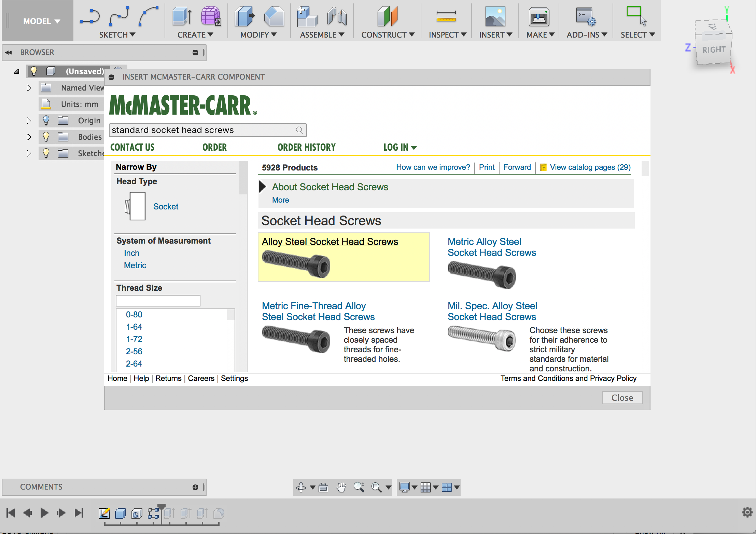Viewport: 756px width, 534px height.
Task: Expand the Named Views tree node
Action: pyautogui.click(x=29, y=88)
